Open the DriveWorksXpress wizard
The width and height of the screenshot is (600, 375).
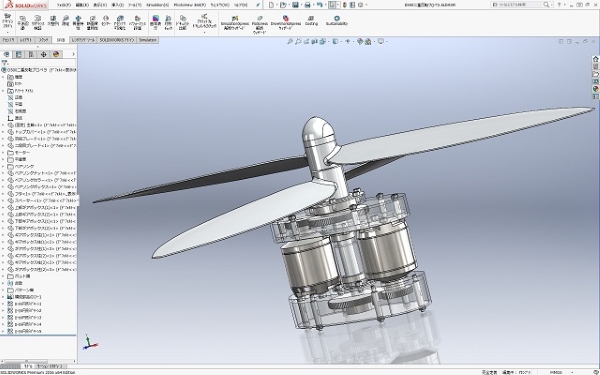(x=285, y=23)
